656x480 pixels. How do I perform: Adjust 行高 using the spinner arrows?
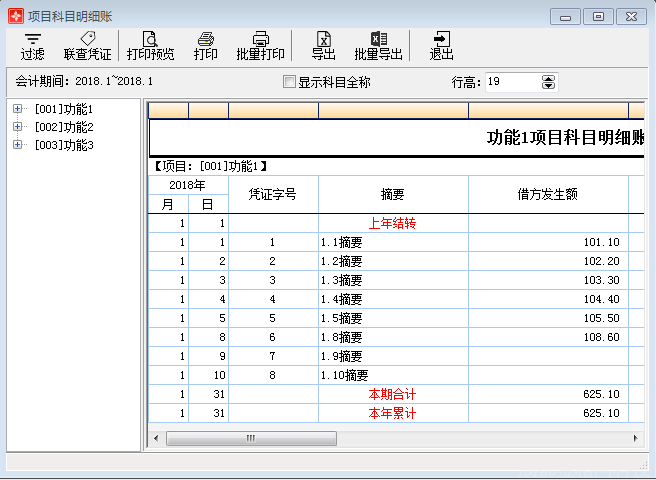tap(548, 82)
